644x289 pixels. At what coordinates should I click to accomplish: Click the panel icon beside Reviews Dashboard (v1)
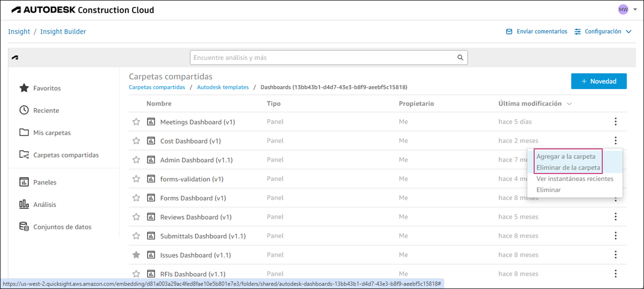(151, 217)
